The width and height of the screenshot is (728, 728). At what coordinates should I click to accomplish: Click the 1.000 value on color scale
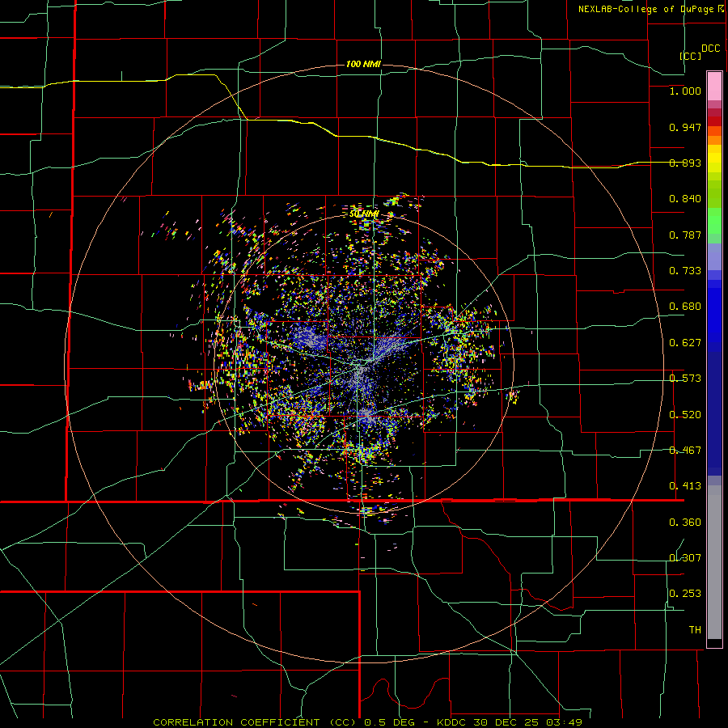coord(685,91)
